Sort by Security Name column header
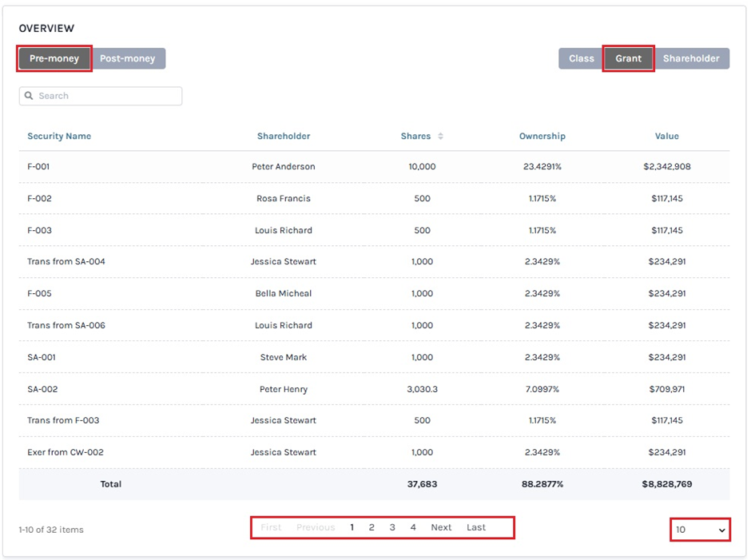The width and height of the screenshot is (751, 560). [59, 137]
